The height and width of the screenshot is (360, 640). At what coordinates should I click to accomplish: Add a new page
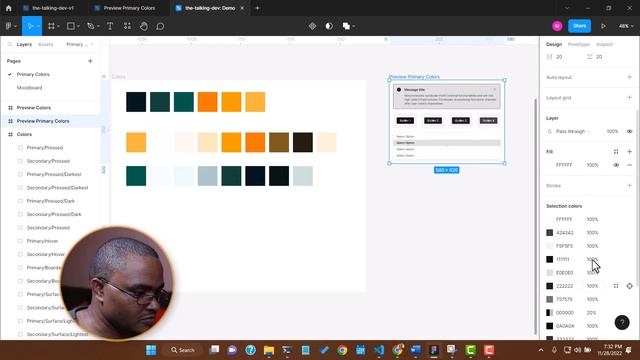click(90, 61)
